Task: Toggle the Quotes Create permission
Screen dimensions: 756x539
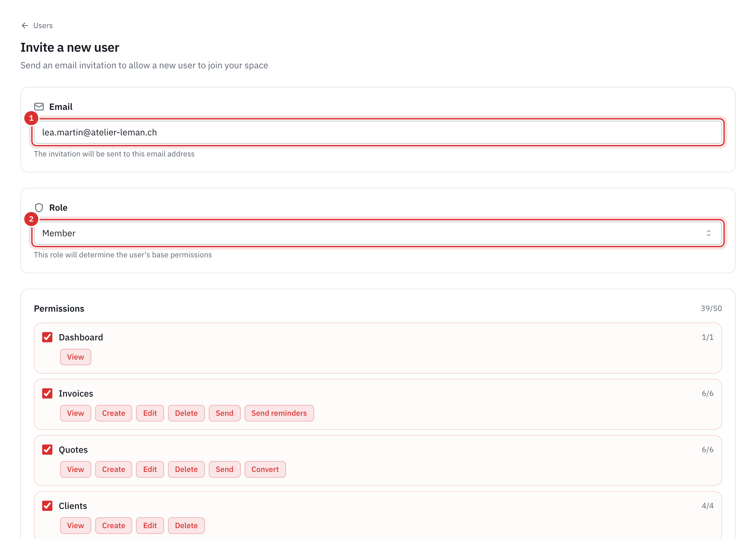Action: (114, 469)
